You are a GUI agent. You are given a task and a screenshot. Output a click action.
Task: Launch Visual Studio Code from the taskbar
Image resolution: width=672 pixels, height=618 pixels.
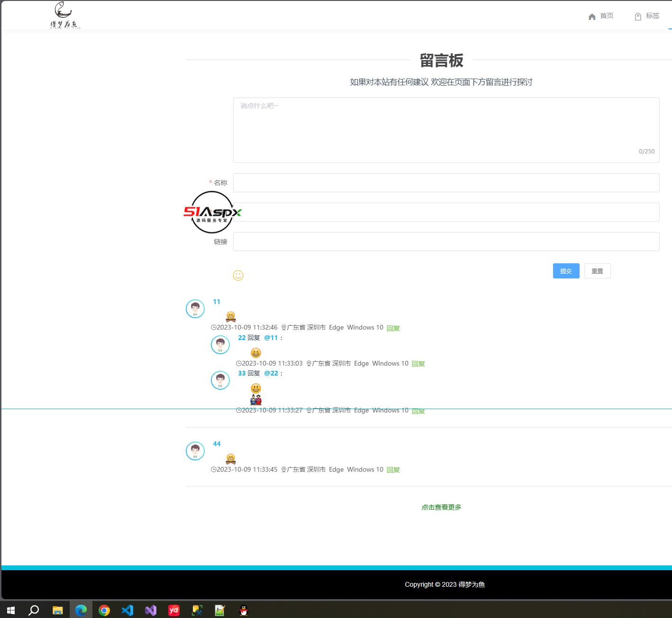pyautogui.click(x=127, y=610)
